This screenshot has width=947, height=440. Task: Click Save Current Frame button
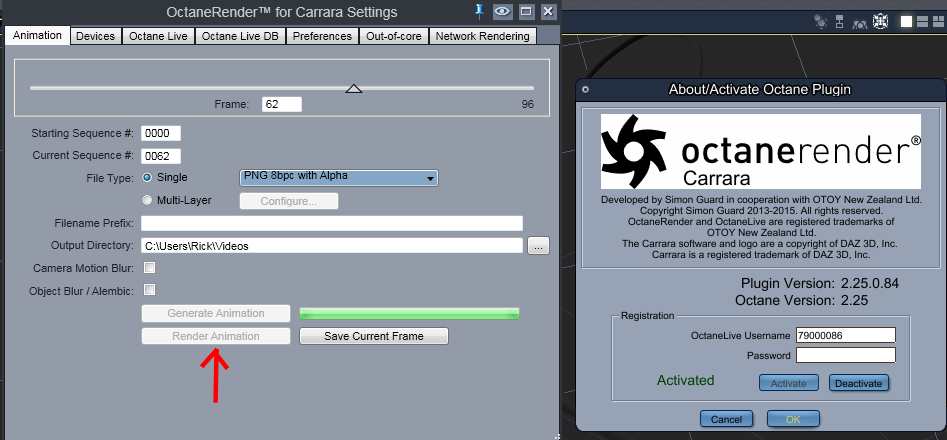point(374,336)
